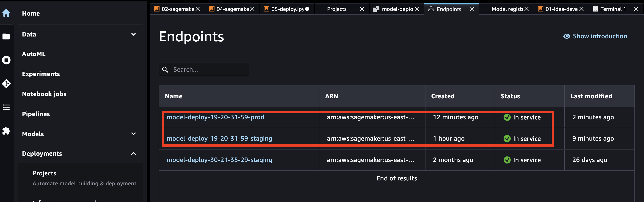Sort by the Created column header
This screenshot has height=202, width=644.
click(x=443, y=96)
